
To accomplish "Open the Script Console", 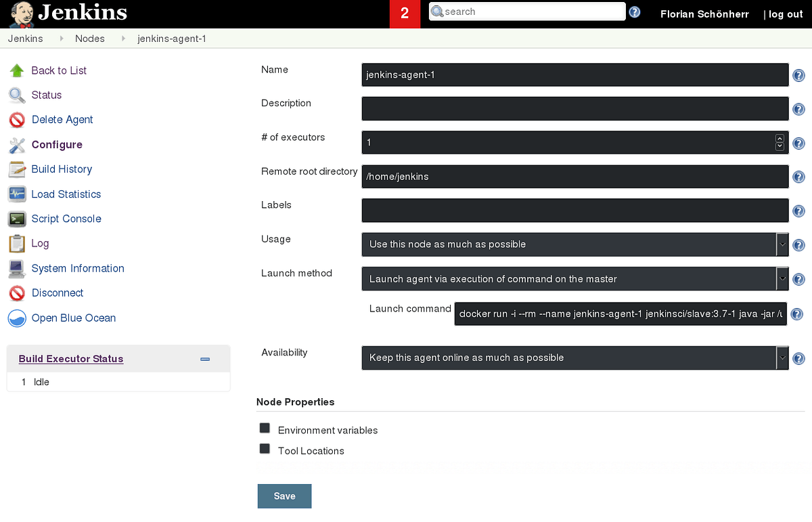I will 66,219.
